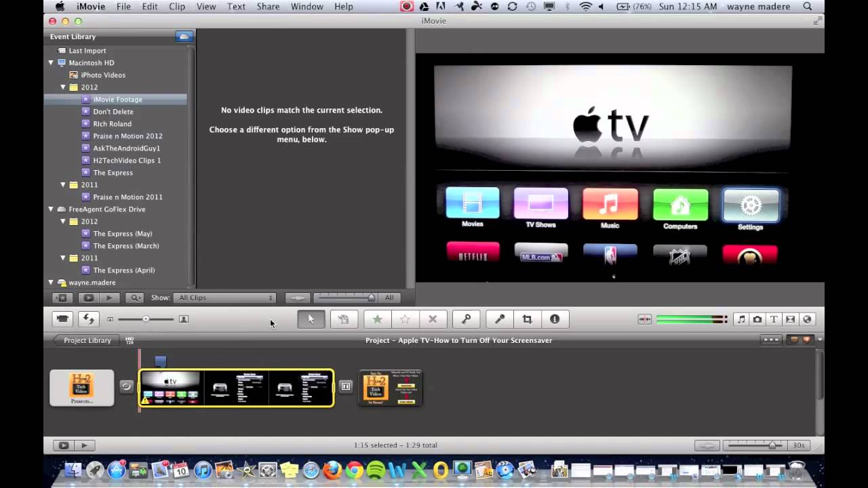
Task: Collapse the Macintosh HD tree
Action: [x=51, y=62]
